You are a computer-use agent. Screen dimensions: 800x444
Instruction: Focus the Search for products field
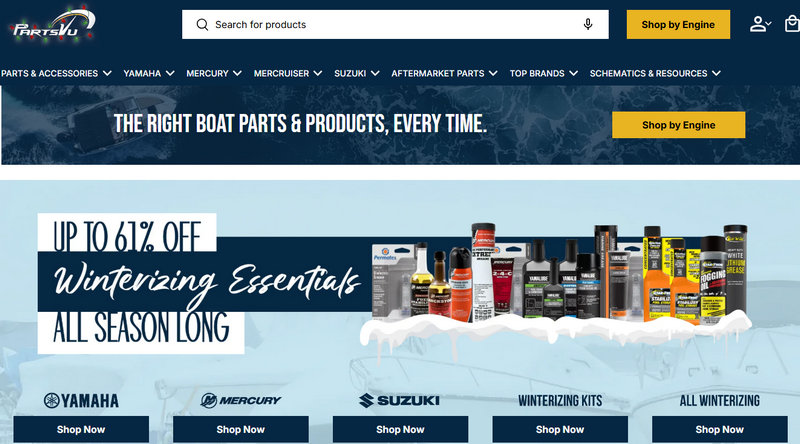(x=395, y=24)
